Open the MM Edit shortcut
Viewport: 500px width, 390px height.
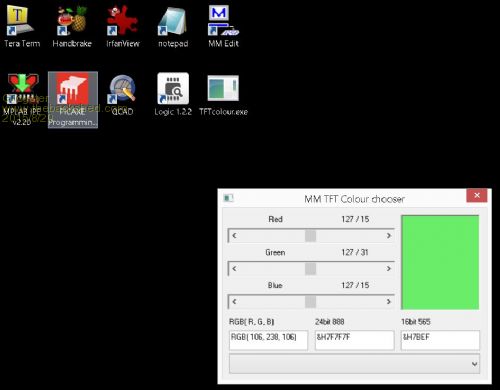[x=223, y=26]
